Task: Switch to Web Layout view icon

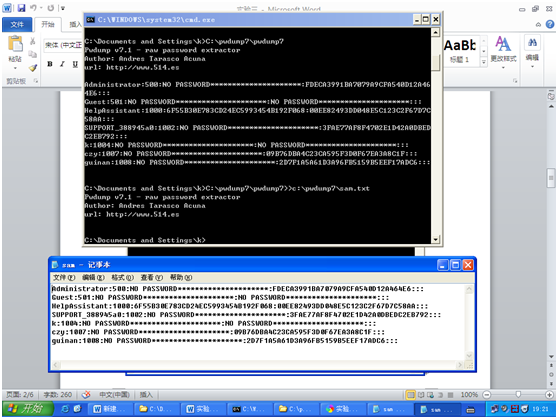Action: [431, 394]
